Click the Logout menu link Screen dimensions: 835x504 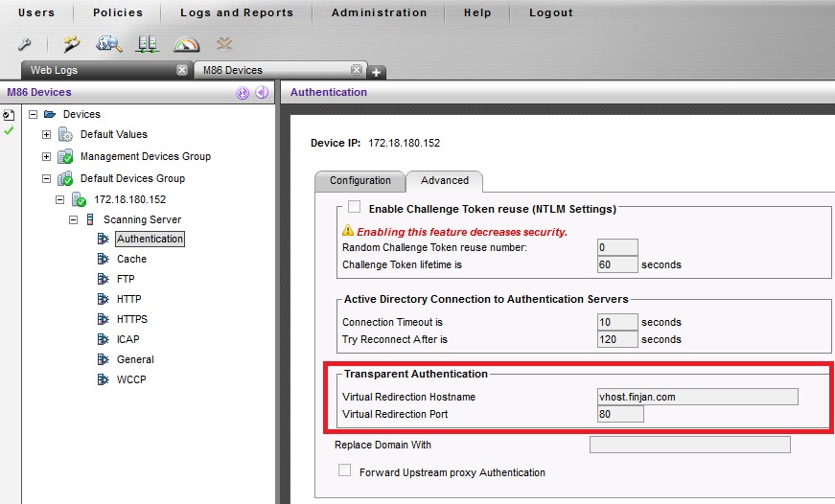[x=550, y=12]
